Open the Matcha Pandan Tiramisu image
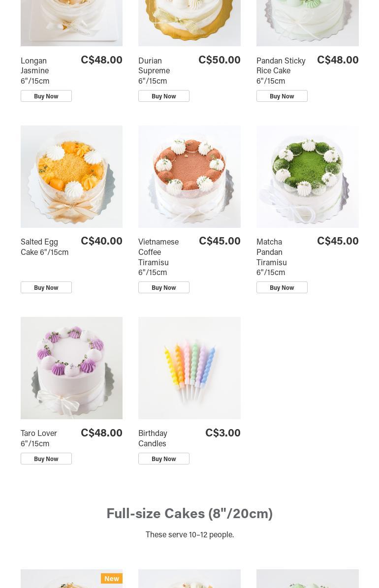The image size is (379, 588). point(308,177)
